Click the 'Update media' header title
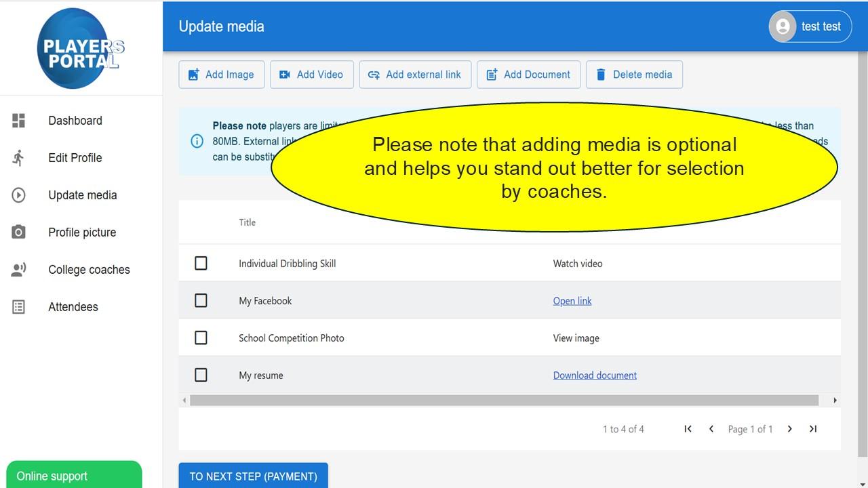868x488 pixels. [221, 26]
